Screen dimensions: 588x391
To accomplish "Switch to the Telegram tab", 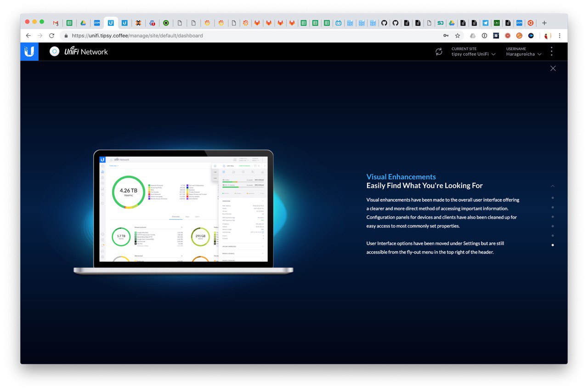I will coord(486,23).
